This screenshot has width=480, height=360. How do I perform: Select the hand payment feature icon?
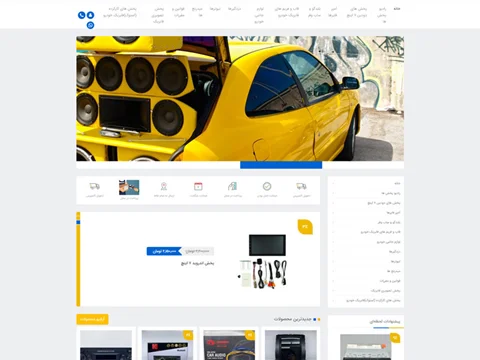coord(232,186)
